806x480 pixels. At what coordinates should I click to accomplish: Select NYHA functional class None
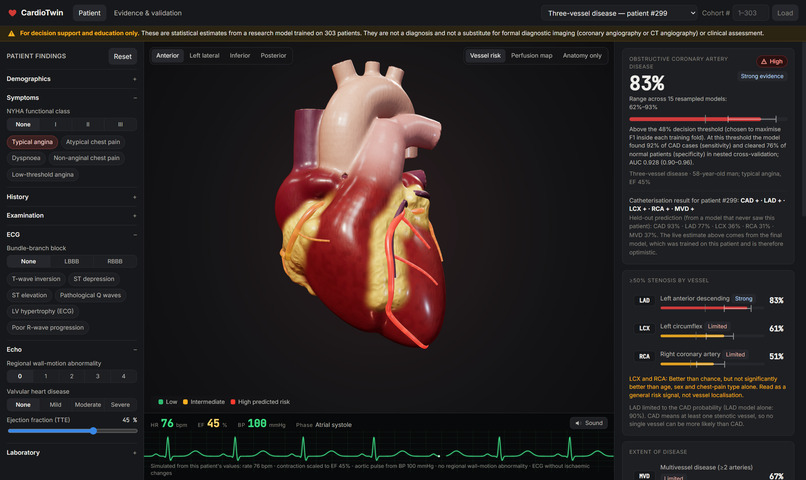click(23, 124)
